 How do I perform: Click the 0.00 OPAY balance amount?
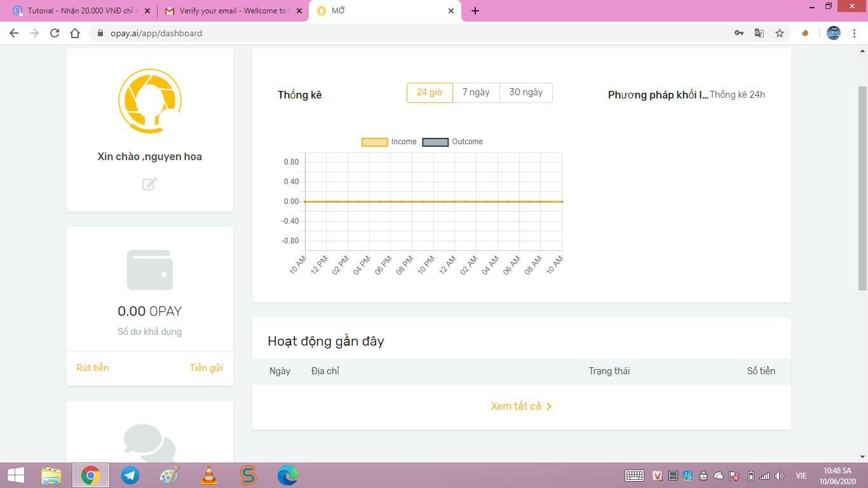point(150,311)
